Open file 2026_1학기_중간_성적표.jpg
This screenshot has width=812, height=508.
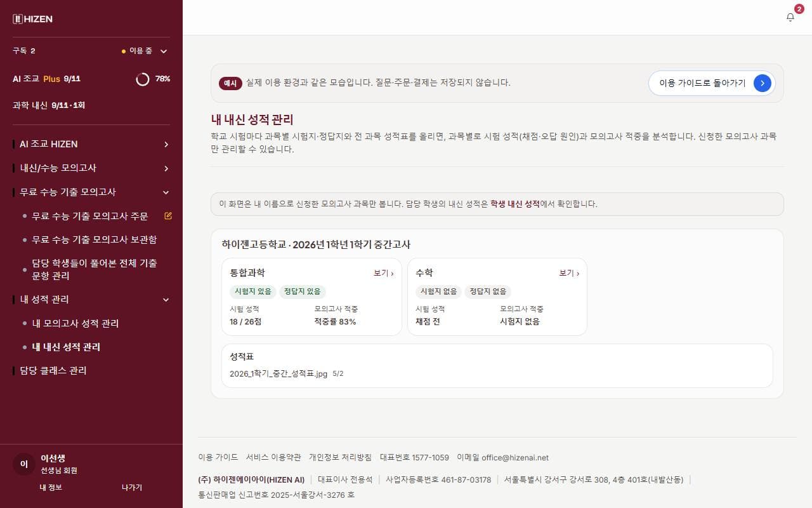278,374
